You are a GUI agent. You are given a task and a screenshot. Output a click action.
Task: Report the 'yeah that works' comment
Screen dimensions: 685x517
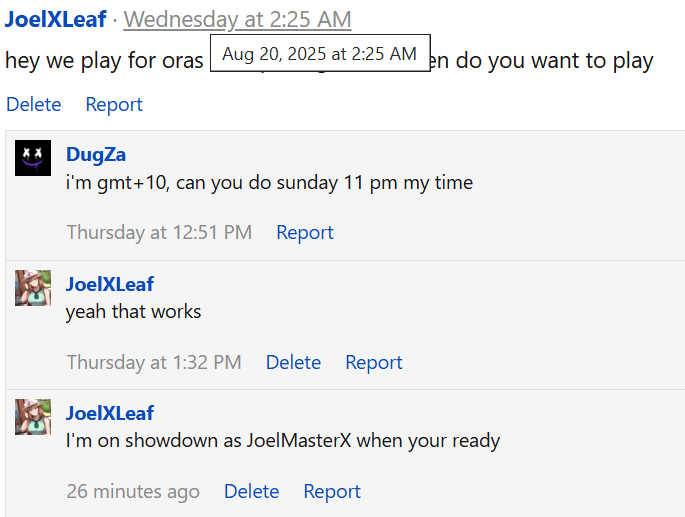[374, 362]
